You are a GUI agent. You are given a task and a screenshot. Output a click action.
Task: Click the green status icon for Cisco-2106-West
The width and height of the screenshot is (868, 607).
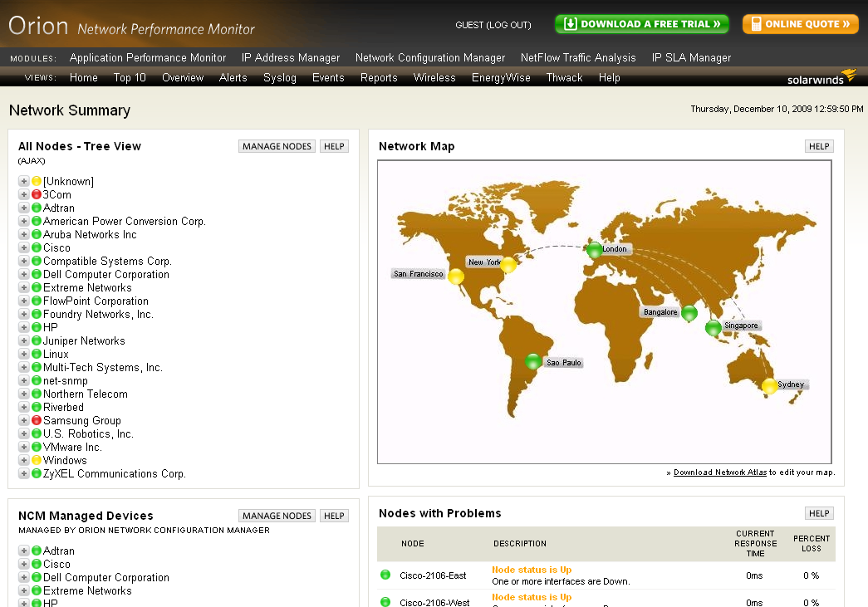386,601
